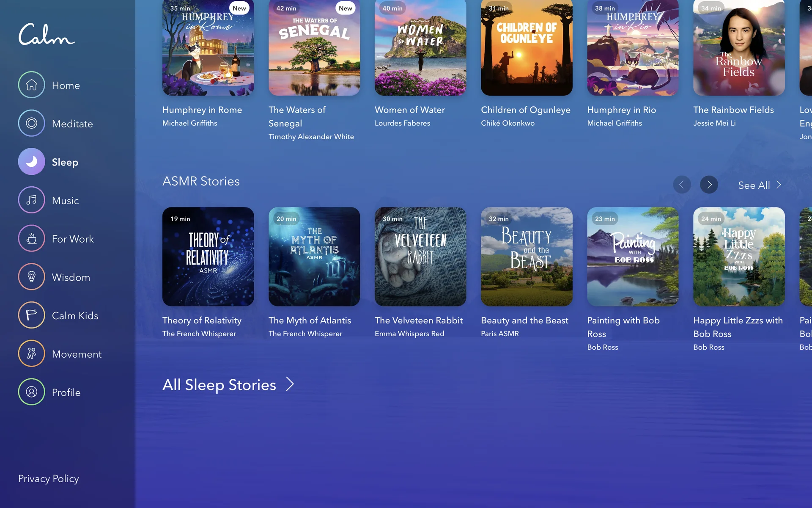Image resolution: width=812 pixels, height=508 pixels.
Task: Select the Calm Kids flag icon
Action: pos(31,315)
